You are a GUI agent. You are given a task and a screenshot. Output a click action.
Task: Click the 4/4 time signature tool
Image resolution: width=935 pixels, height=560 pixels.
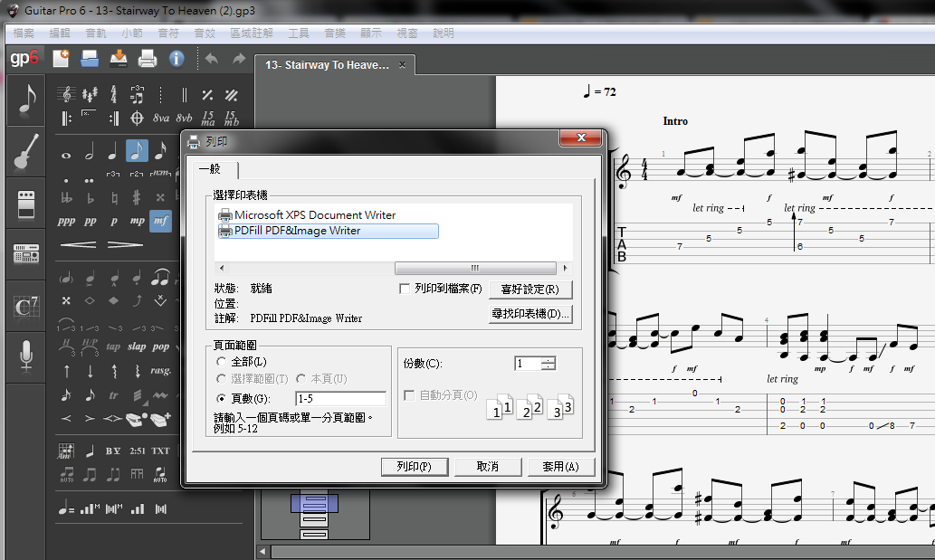pyautogui.click(x=113, y=94)
